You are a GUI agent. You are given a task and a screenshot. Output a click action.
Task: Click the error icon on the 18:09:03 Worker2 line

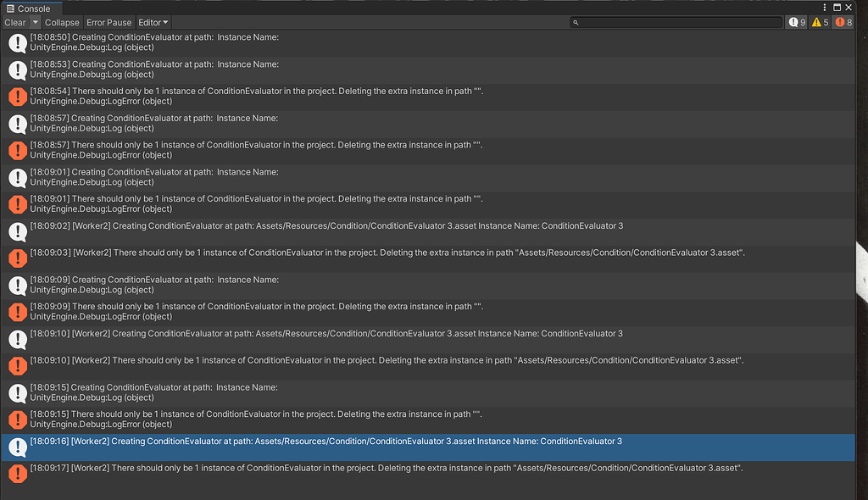(x=17, y=258)
